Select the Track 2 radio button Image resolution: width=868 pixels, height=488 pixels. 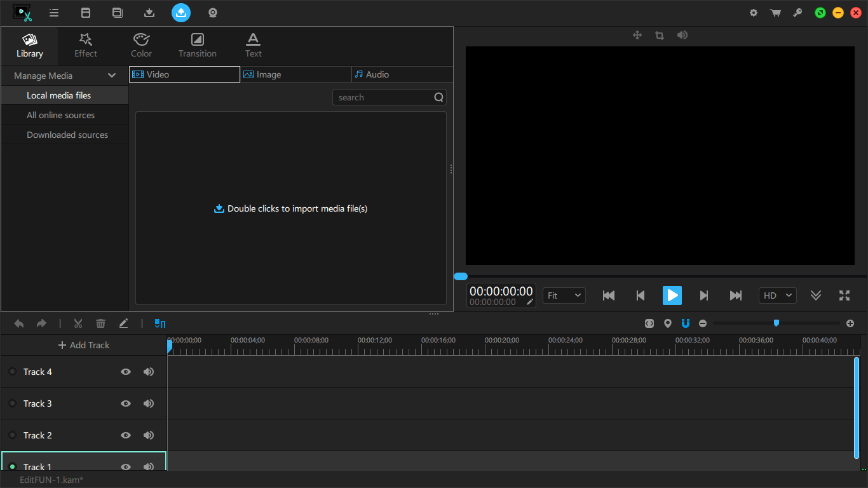pyautogui.click(x=12, y=435)
